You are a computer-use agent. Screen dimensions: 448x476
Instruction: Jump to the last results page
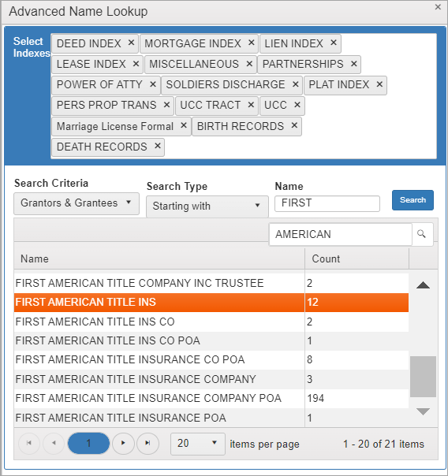(x=147, y=443)
